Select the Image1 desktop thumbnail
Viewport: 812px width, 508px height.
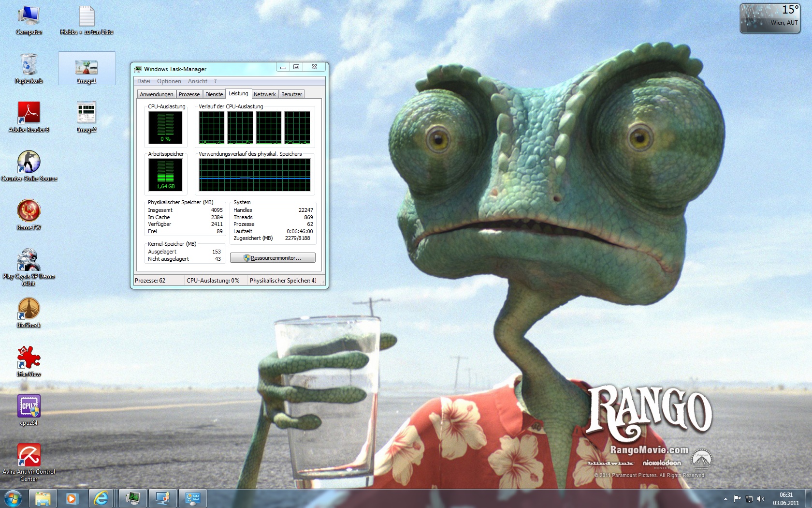pyautogui.click(x=87, y=69)
